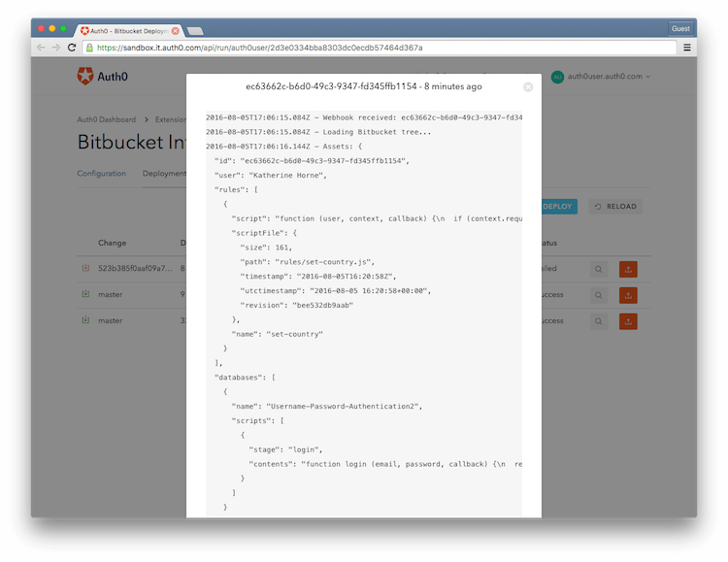728x562 pixels.
Task: Click the "name": "set-country" line
Action: (278, 334)
